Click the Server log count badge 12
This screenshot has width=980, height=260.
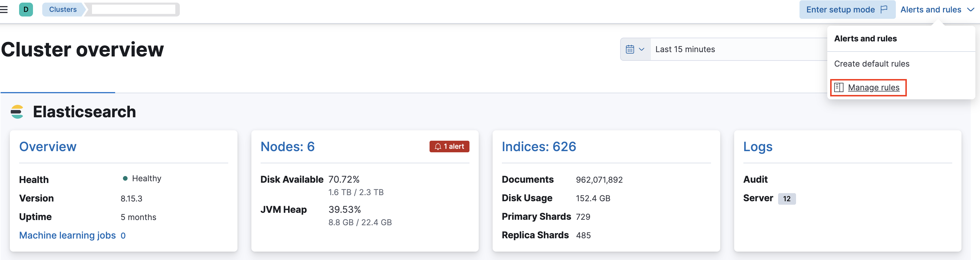(787, 199)
